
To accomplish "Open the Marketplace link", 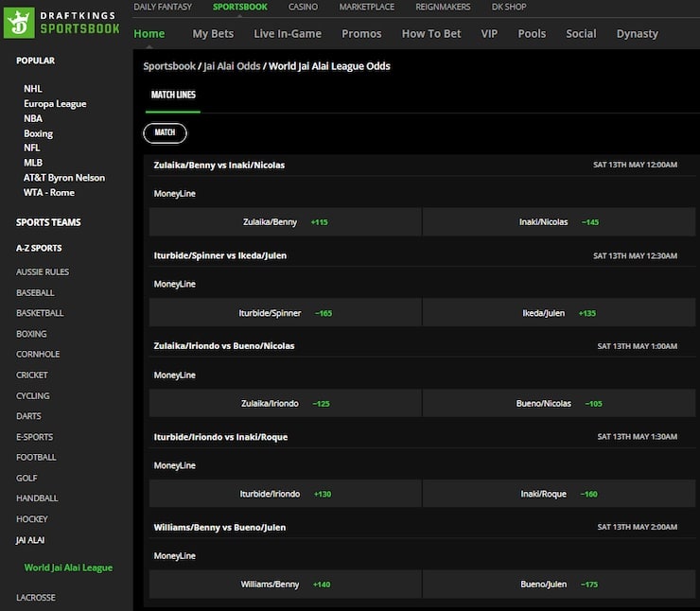I will click(x=366, y=8).
